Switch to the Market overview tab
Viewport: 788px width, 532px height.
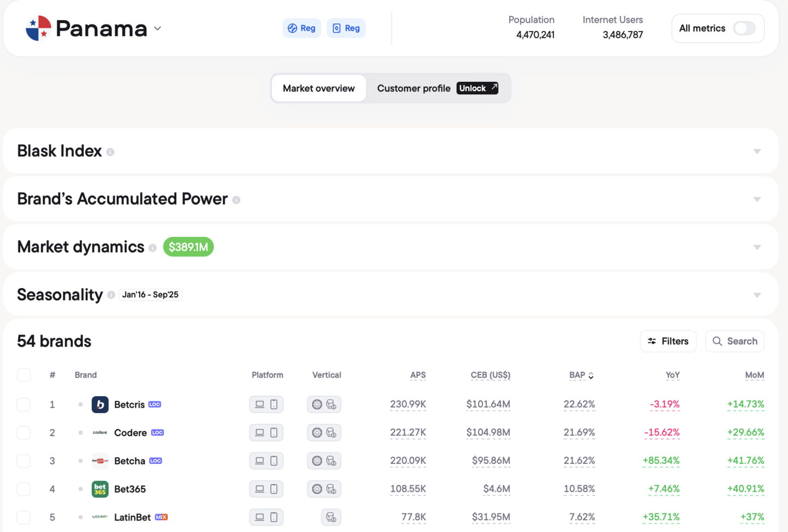[x=319, y=88]
